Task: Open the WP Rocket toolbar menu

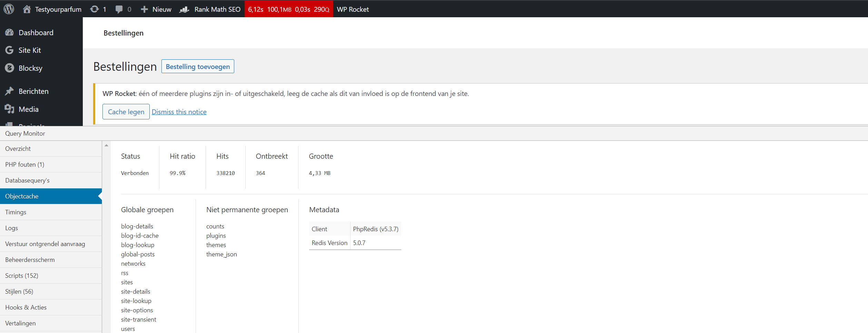Action: (x=353, y=9)
